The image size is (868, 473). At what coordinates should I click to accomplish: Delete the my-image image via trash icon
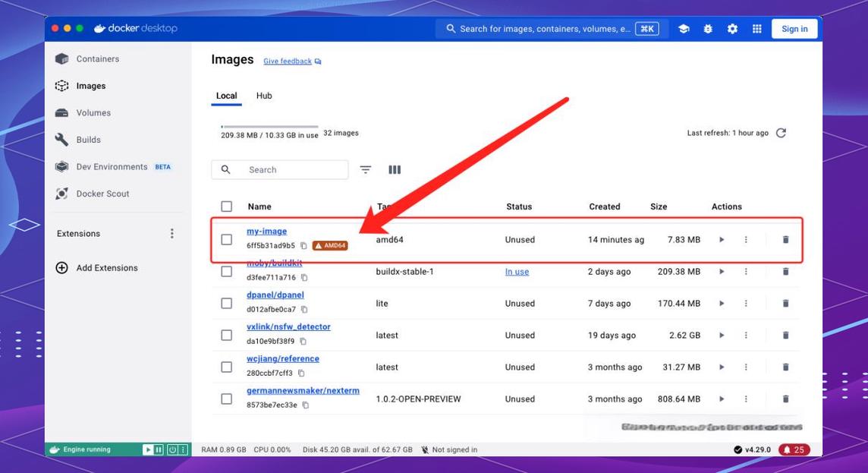[785, 240]
